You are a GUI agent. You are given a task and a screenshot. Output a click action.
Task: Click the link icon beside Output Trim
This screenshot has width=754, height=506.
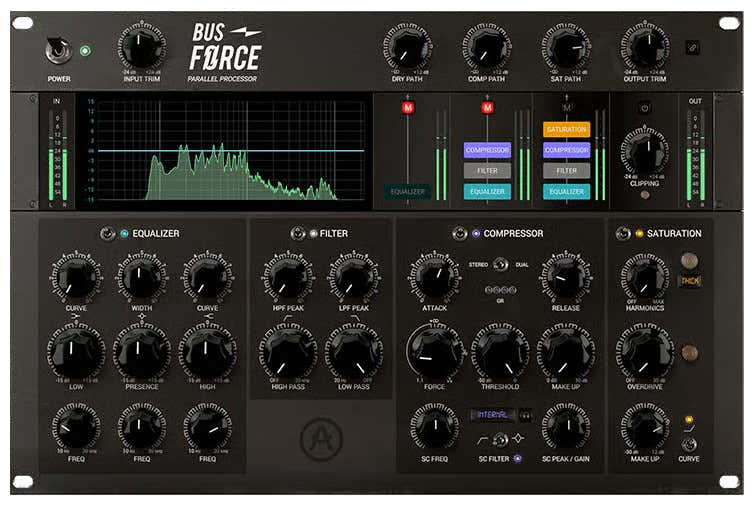pyautogui.click(x=692, y=48)
